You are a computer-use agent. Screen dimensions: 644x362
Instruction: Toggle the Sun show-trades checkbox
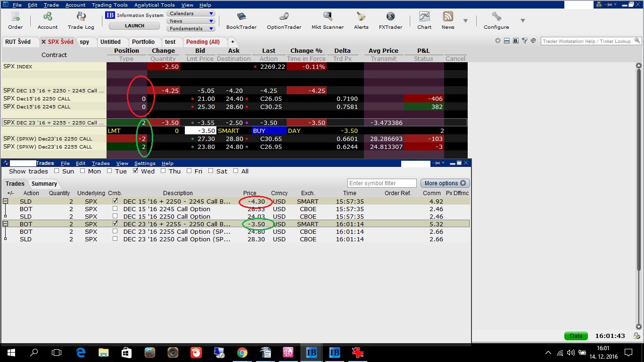click(57, 171)
